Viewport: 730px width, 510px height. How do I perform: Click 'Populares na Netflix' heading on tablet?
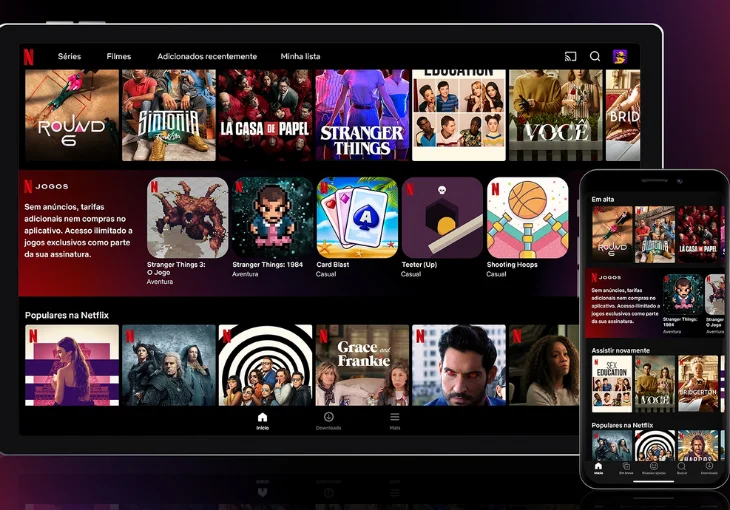[x=67, y=315]
